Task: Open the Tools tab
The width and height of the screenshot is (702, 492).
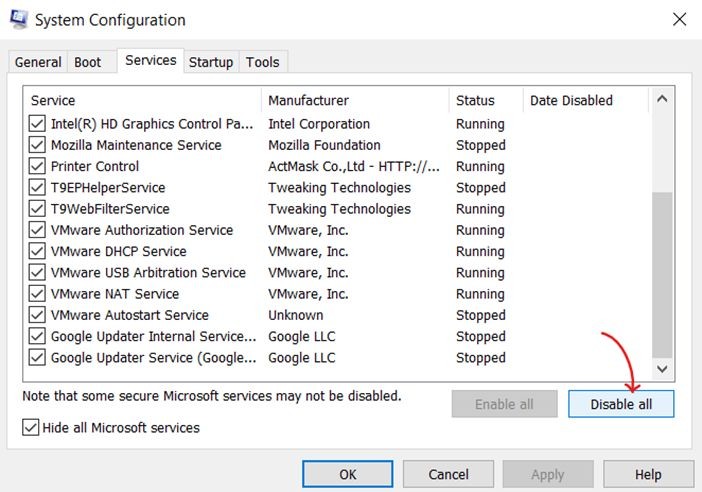Action: pyautogui.click(x=263, y=62)
